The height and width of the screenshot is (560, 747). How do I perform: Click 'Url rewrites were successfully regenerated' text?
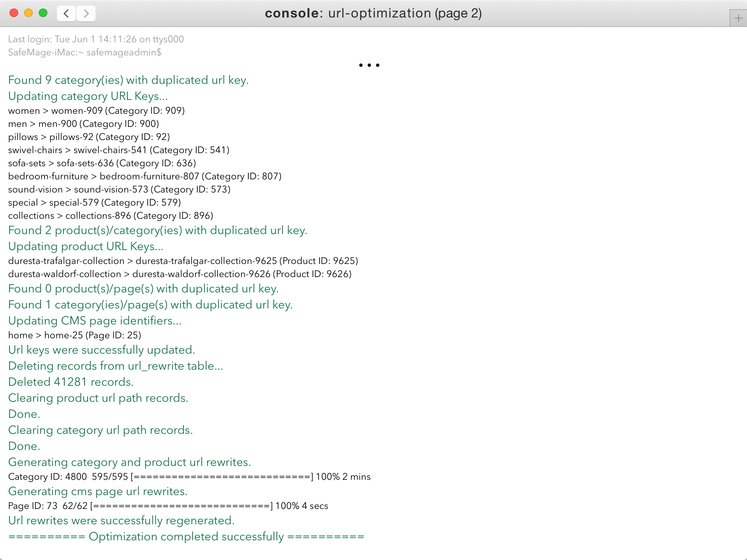[121, 521]
